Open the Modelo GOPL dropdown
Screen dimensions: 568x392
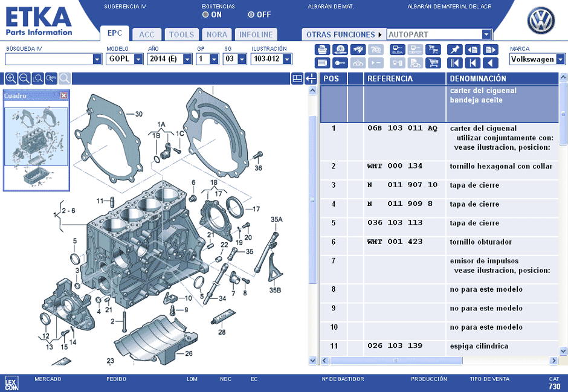(x=138, y=59)
